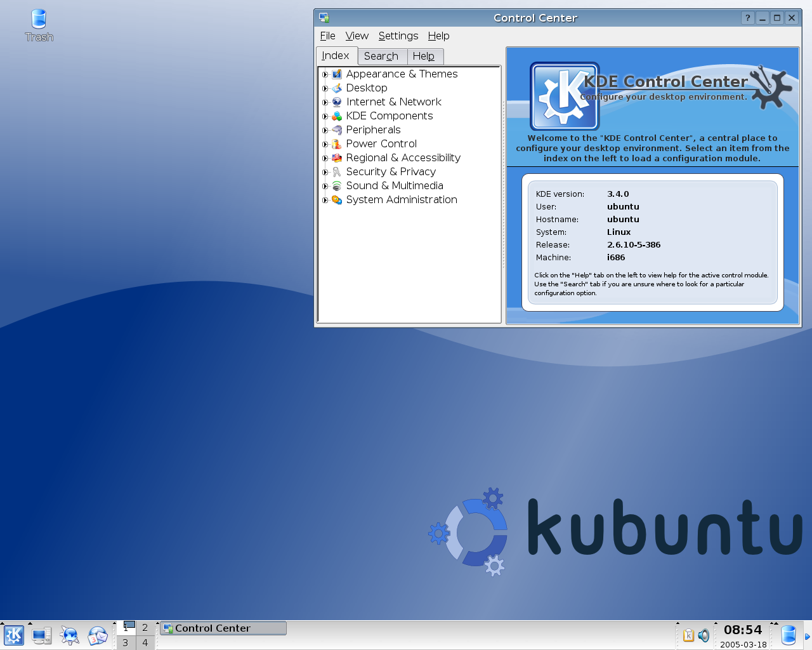This screenshot has height=650, width=812.
Task: Expand the Desktop tree node
Action: 325,88
